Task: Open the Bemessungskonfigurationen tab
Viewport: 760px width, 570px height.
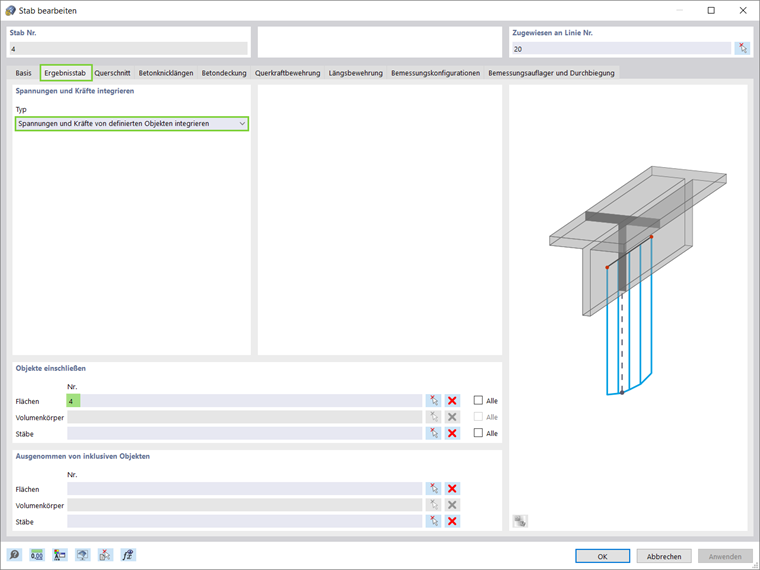Action: tap(435, 73)
